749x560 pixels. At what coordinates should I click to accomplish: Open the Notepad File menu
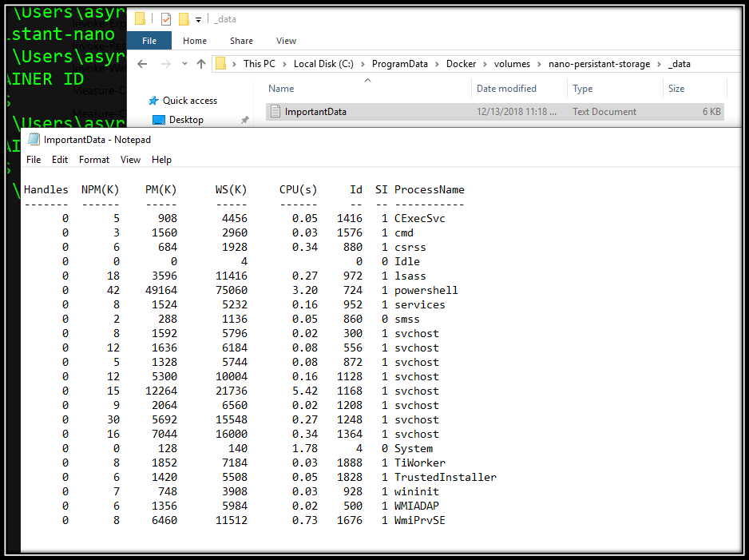pos(34,160)
